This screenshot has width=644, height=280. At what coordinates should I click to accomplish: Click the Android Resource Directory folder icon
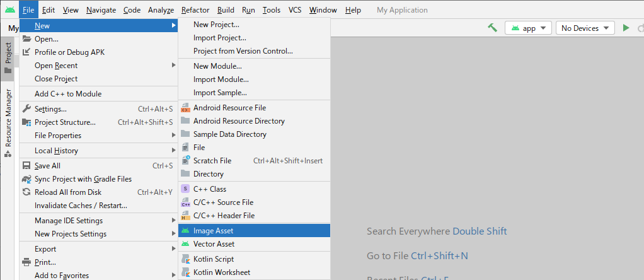click(186, 121)
